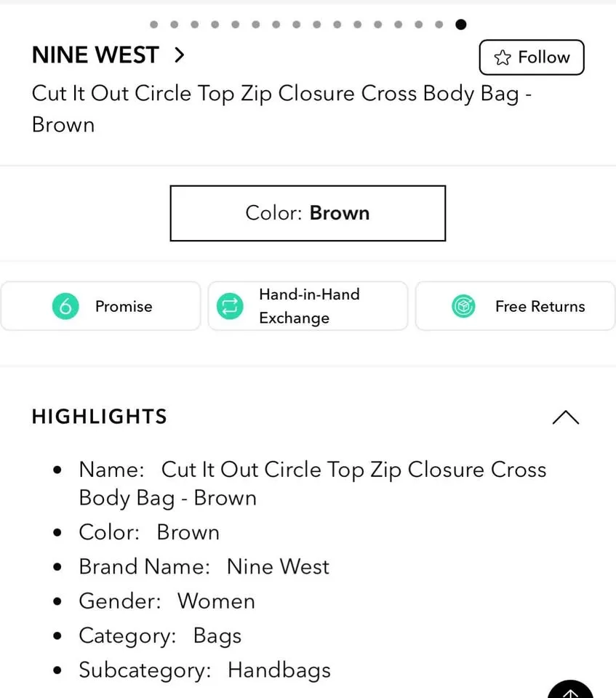Click the Hand-in-Hand Exchange circular arrows icon
The image size is (616, 698).
click(x=229, y=306)
